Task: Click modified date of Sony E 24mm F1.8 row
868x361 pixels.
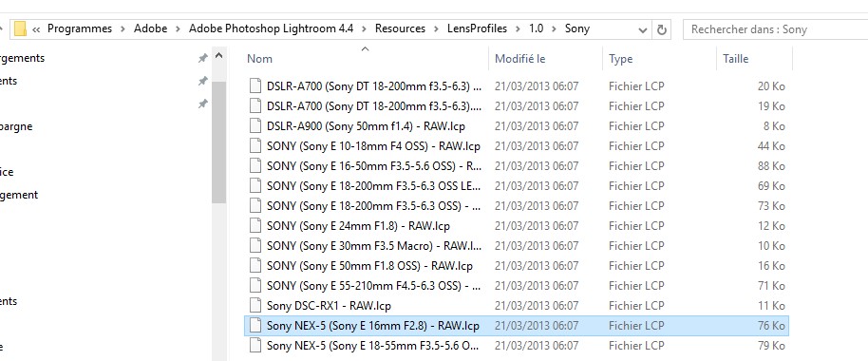Action: click(537, 226)
